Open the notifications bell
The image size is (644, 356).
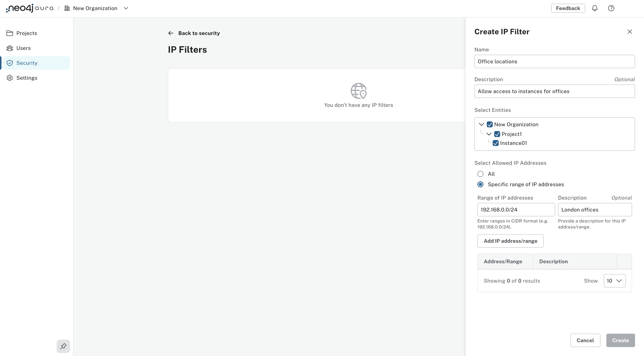[x=594, y=8]
